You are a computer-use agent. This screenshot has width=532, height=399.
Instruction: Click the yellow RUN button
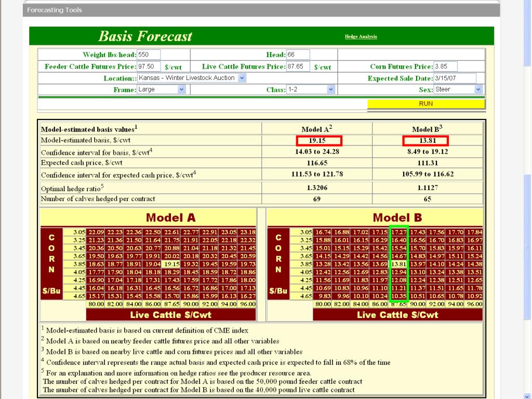click(x=426, y=103)
